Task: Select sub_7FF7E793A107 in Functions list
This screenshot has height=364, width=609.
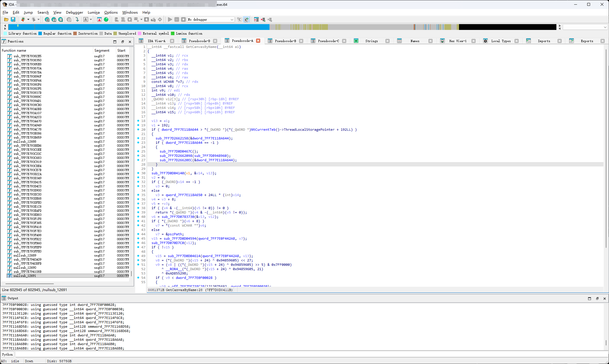Action: pos(28,113)
